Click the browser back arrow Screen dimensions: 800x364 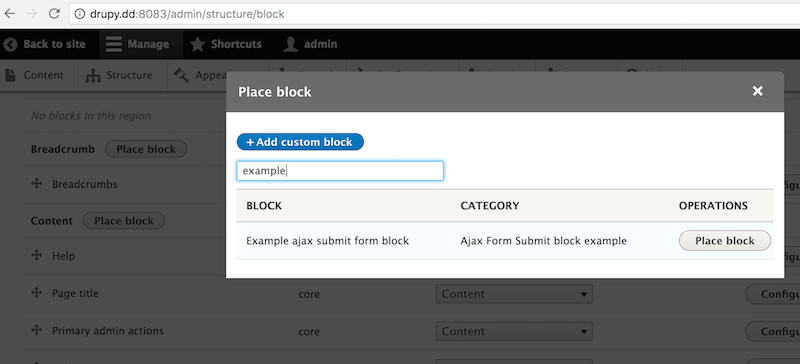pyautogui.click(x=10, y=14)
